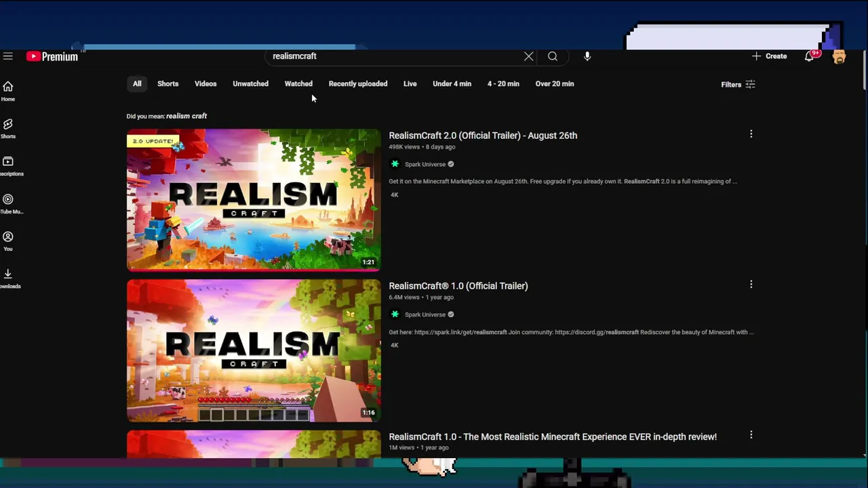Open the notifications bell
The height and width of the screenshot is (488, 868).
point(809,56)
